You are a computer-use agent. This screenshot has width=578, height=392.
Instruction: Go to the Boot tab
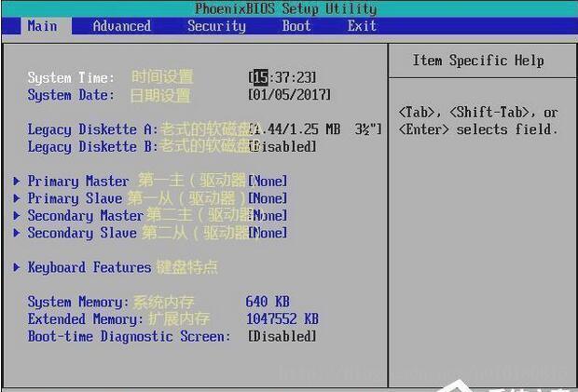[x=296, y=26]
